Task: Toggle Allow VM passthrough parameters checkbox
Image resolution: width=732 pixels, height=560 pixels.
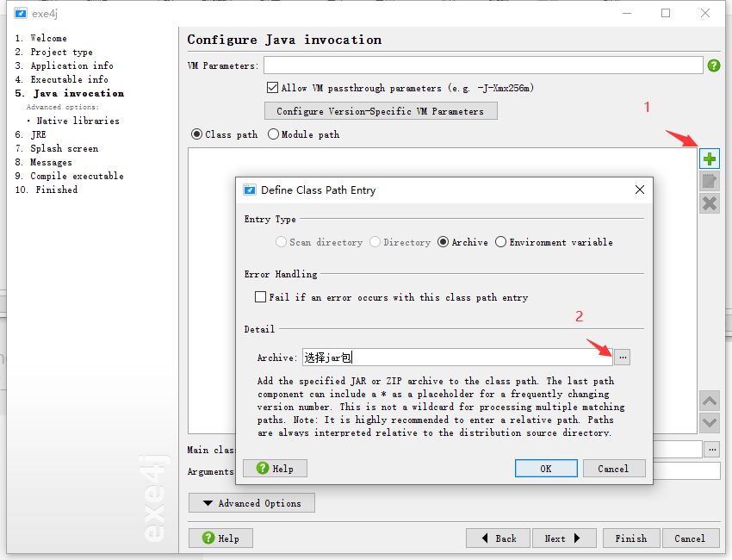Action: 272,87
